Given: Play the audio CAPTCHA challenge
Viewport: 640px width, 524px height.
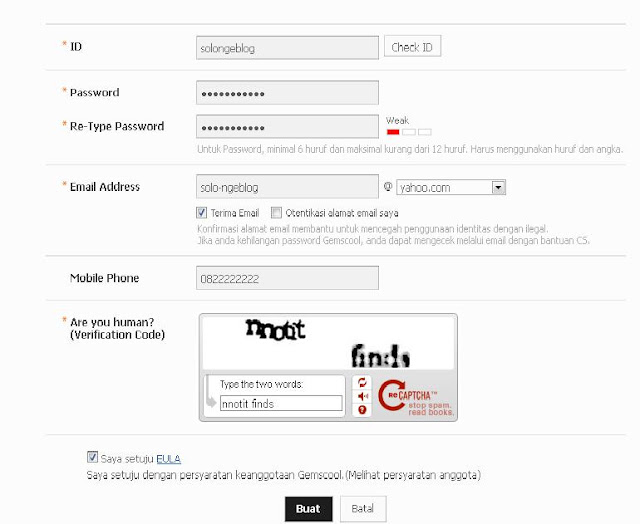Looking at the screenshot, I should tap(363, 396).
